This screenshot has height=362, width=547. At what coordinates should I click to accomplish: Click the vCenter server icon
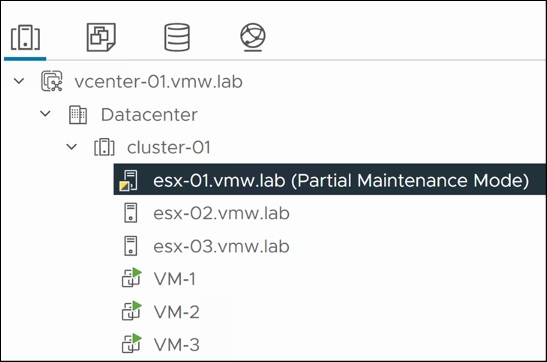[x=52, y=81]
